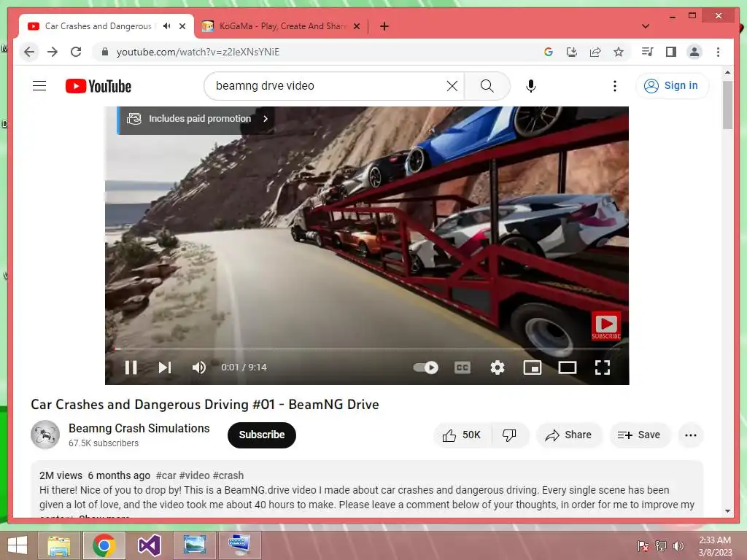Image resolution: width=747 pixels, height=560 pixels.
Task: Open the tab search dropdown chevron
Action: [646, 26]
